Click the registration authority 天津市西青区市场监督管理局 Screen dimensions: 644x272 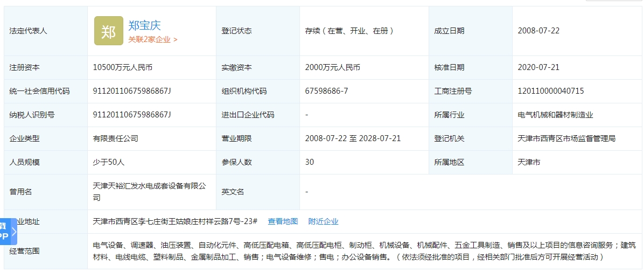tap(566, 138)
